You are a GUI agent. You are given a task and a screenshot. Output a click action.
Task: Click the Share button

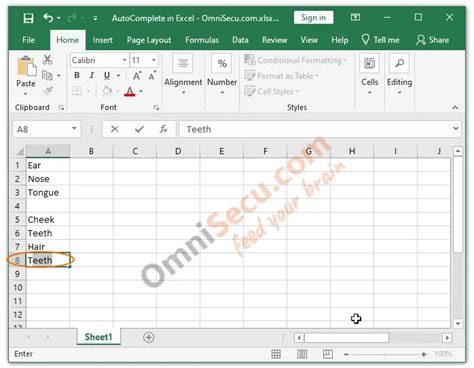click(x=432, y=40)
